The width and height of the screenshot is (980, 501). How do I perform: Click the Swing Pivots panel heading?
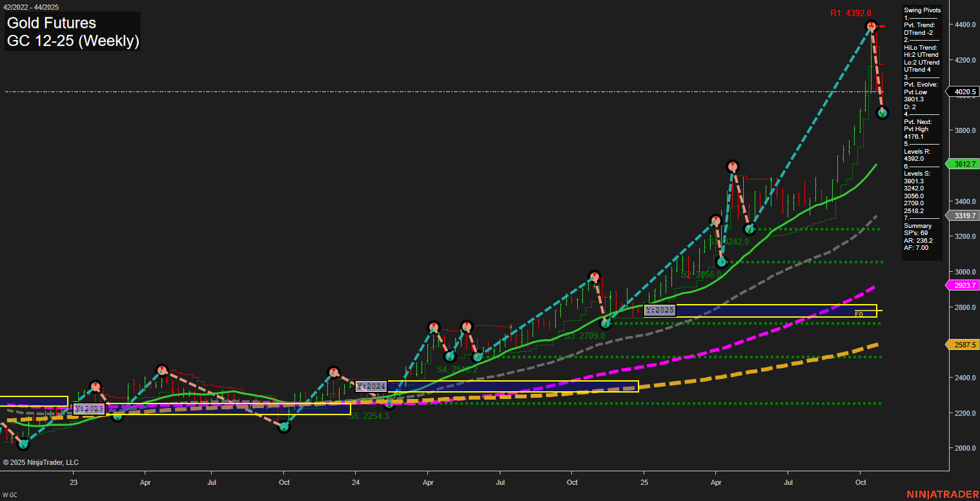923,10
